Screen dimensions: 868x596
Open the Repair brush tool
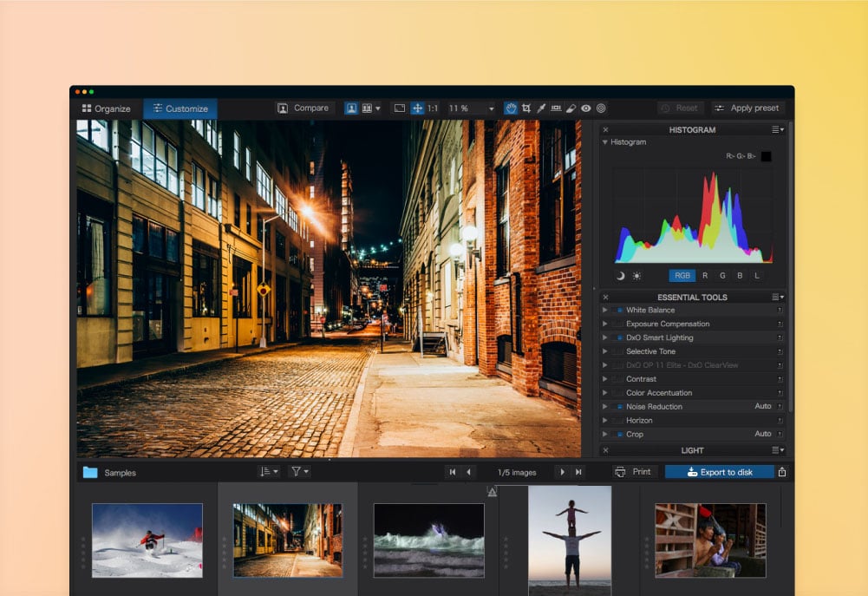571,108
